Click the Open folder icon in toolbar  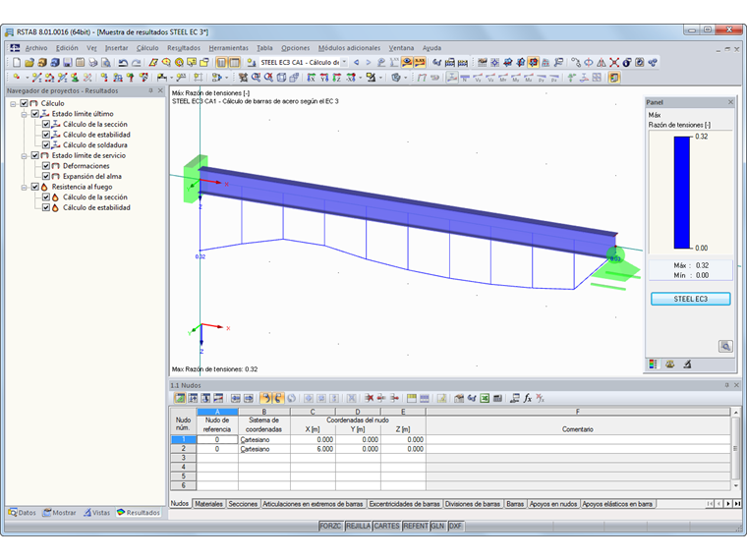tap(29, 62)
